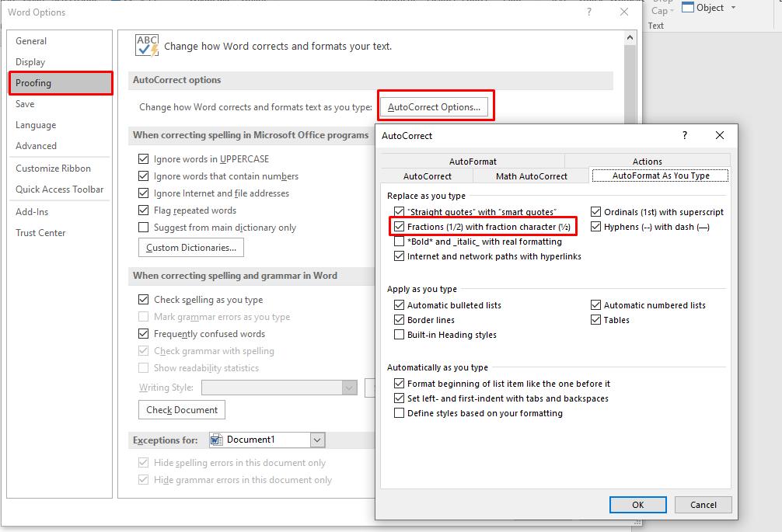Toggle Set left- and first-indent option
Viewport: 782px width, 532px height.
pyautogui.click(x=399, y=398)
